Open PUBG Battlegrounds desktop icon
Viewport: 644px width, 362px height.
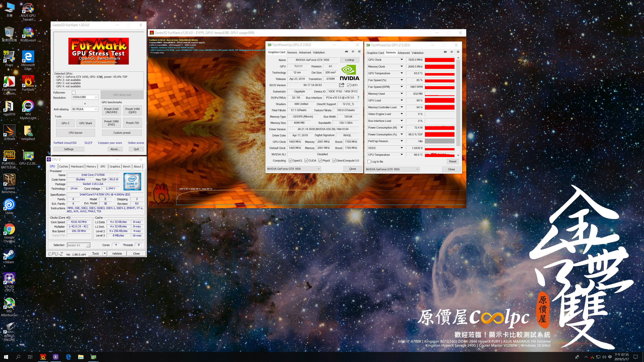[x=9, y=159]
